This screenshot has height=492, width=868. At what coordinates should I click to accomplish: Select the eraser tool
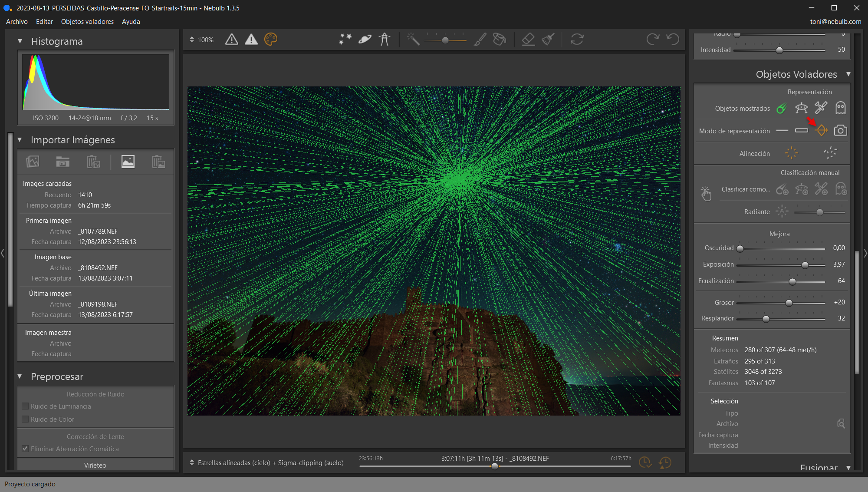[528, 40]
